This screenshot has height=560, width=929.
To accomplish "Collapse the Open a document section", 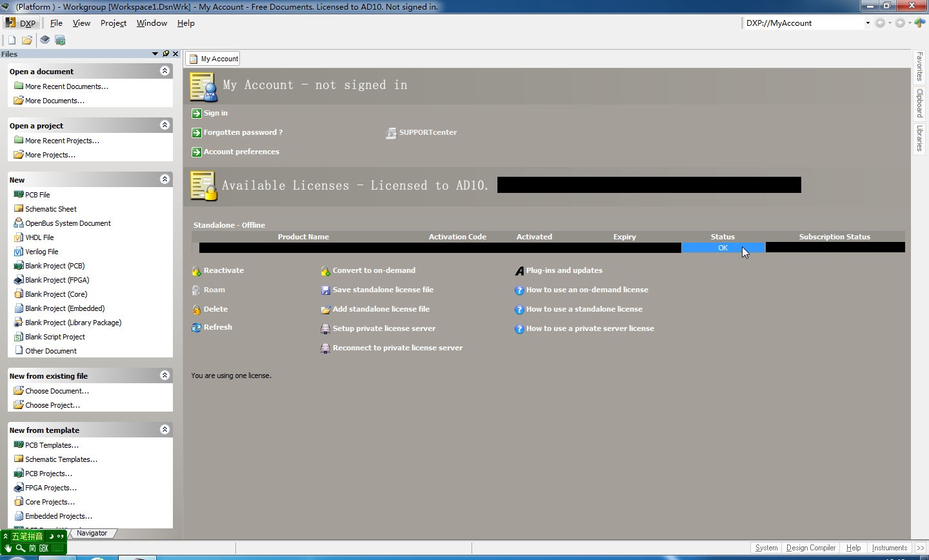I will click(165, 71).
